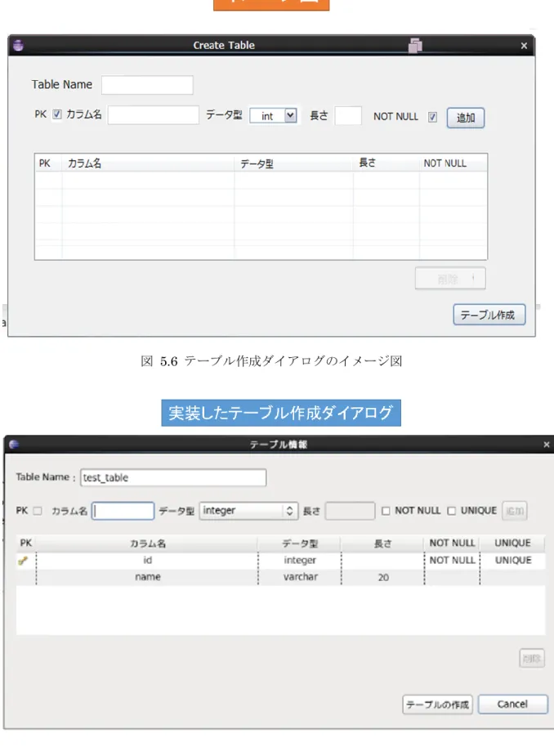This screenshot has height=756, width=554.
Task: Close the テーブル情報 dialog
Action: 547,445
